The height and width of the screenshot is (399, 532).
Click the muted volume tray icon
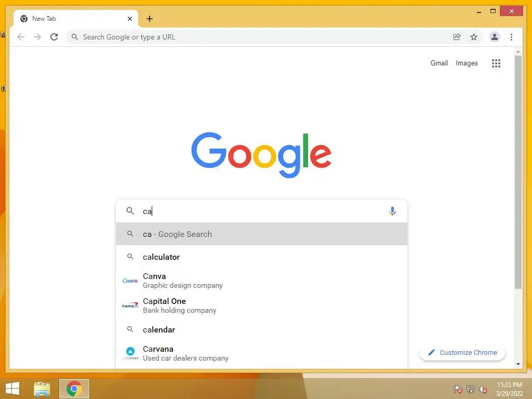(483, 389)
